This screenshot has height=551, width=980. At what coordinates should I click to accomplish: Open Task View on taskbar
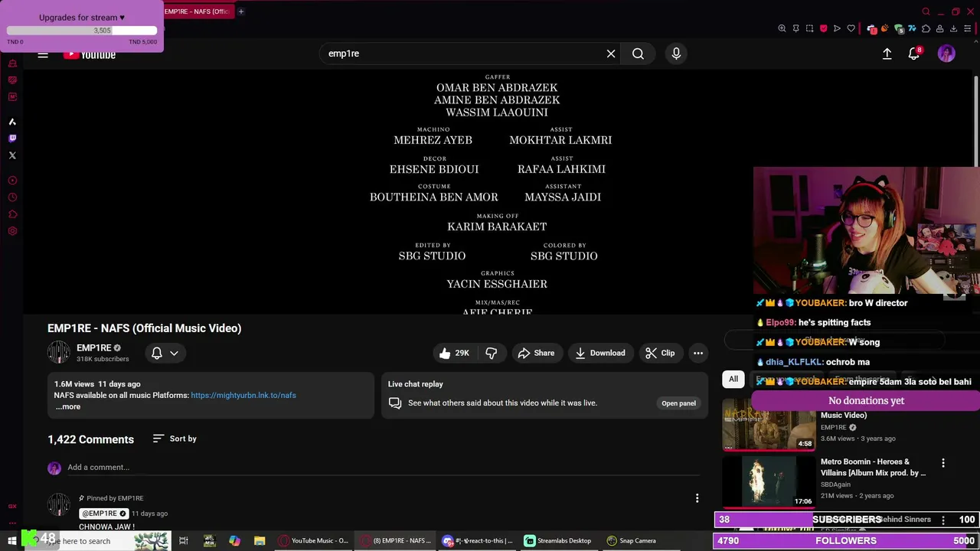click(184, 541)
